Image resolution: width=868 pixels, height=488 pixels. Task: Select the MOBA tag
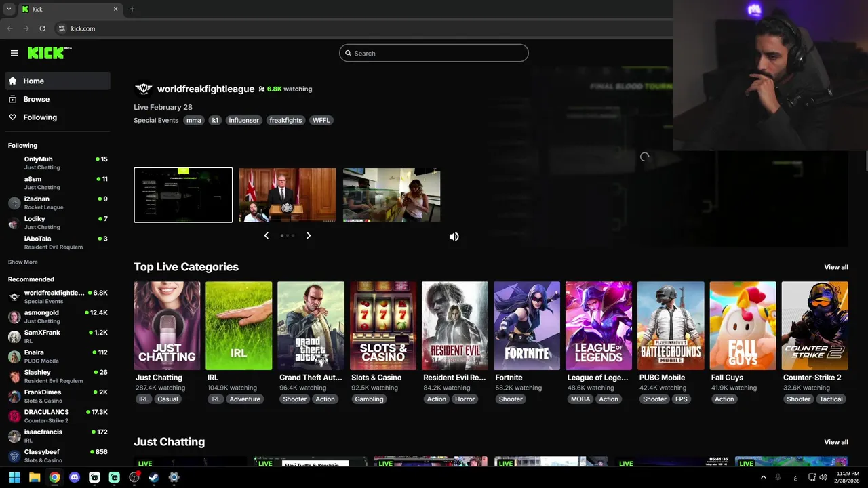coord(580,399)
